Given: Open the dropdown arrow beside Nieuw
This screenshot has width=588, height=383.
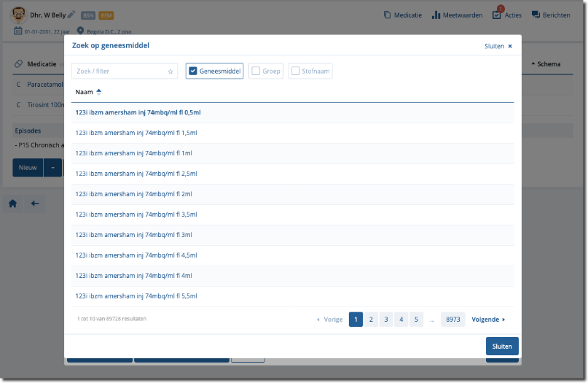Looking at the screenshot, I should (x=52, y=168).
